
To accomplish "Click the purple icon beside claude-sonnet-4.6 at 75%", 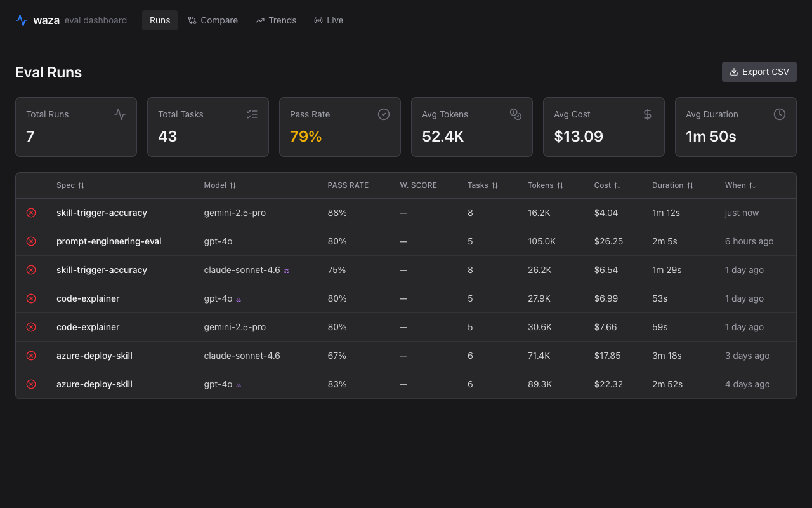I will click(287, 271).
